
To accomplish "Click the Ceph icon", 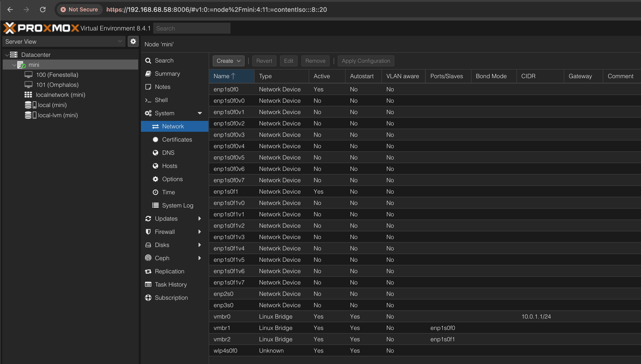I will click(x=148, y=258).
